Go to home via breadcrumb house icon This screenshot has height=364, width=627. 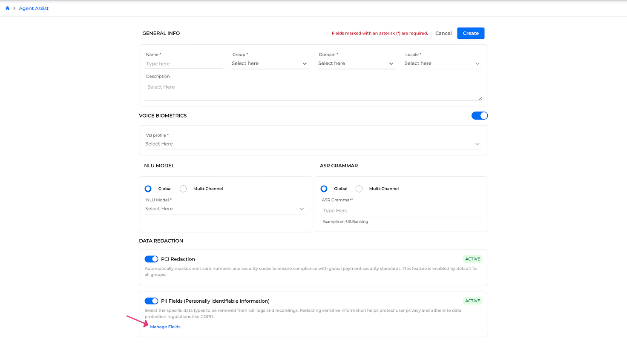[7, 8]
